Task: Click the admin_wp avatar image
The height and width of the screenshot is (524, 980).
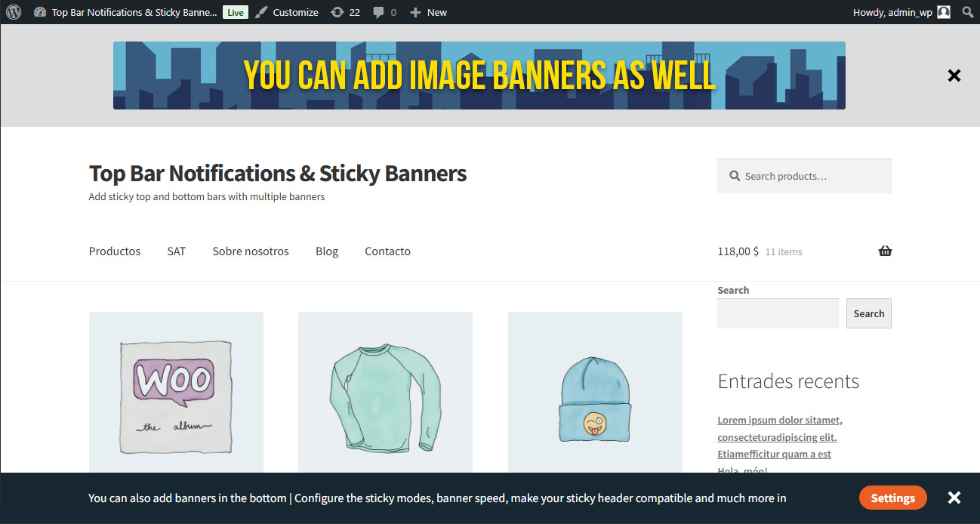Action: [x=944, y=12]
